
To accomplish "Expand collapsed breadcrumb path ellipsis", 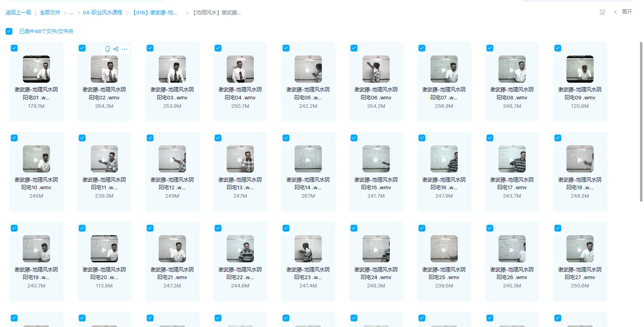I will coord(71,13).
